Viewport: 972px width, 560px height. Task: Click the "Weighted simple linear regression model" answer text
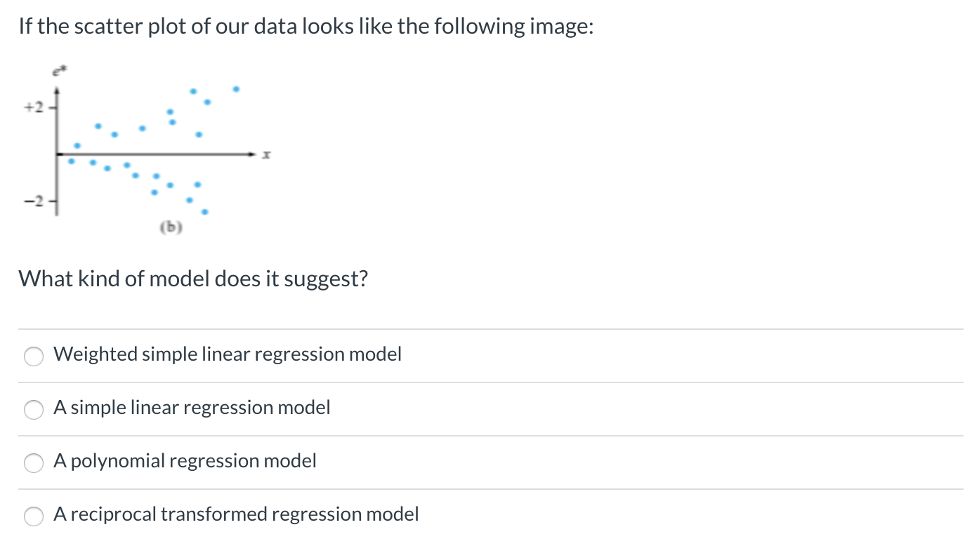(228, 354)
